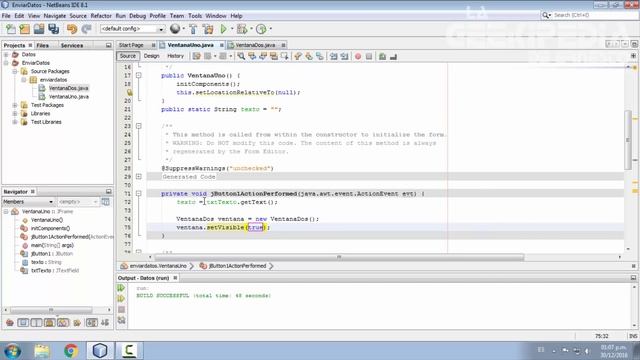Click the Stop red square icon in Output

click(121, 309)
